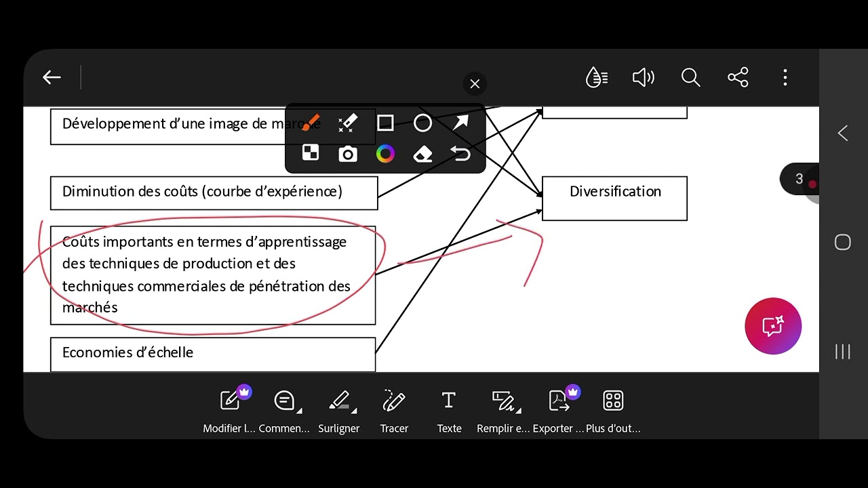
Task: Open Remplir et signer tool
Action: click(503, 409)
